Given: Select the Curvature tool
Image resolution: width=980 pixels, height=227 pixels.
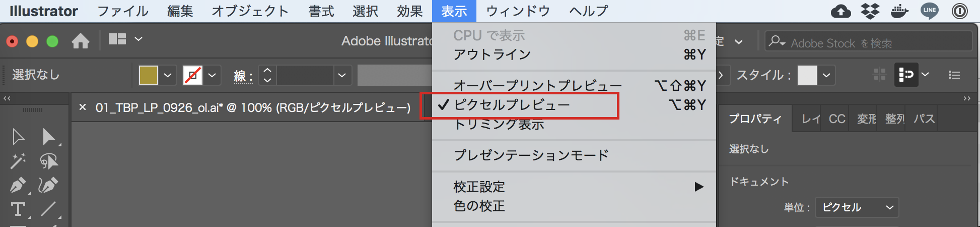Looking at the screenshot, I should pos(49,185).
